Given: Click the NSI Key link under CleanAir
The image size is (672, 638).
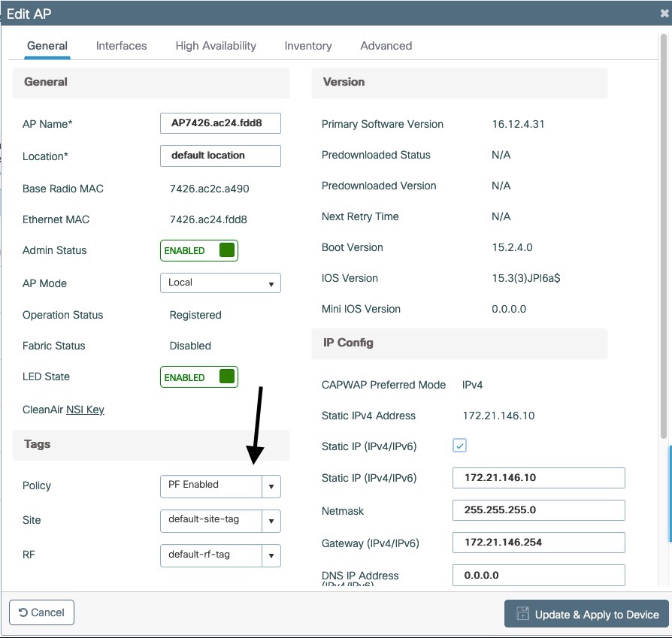Looking at the screenshot, I should (x=85, y=410).
